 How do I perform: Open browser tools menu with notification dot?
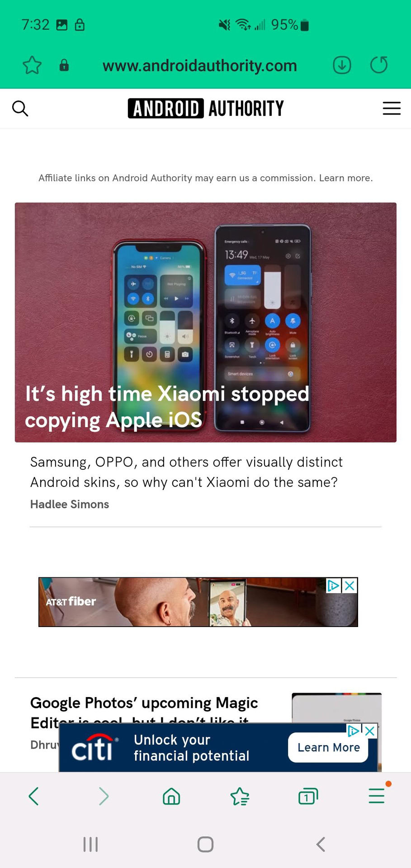pos(377,796)
